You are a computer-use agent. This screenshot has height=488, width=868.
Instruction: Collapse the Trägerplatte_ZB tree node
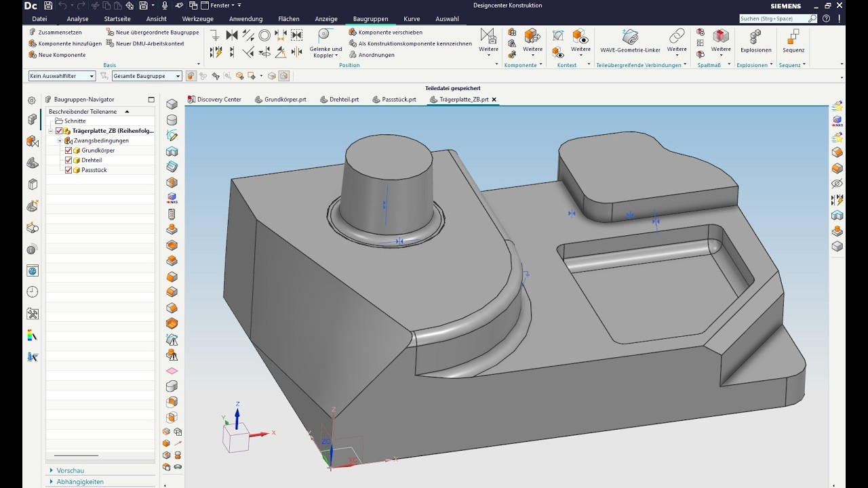coord(51,131)
